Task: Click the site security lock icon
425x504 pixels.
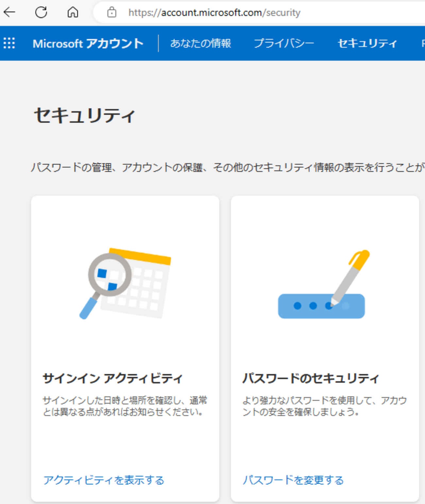Action: click(x=112, y=12)
